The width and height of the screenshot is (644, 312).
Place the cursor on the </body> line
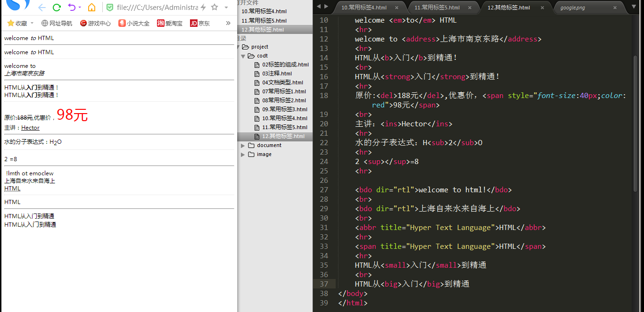click(x=353, y=293)
